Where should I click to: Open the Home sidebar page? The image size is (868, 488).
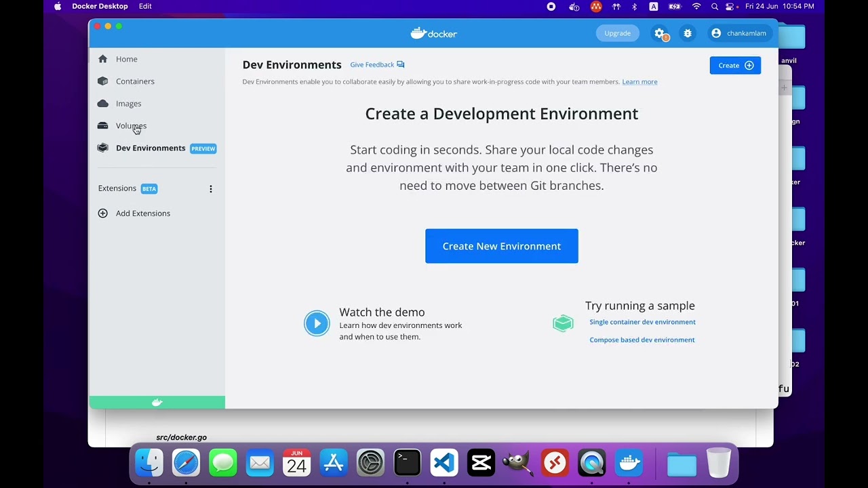click(157, 59)
